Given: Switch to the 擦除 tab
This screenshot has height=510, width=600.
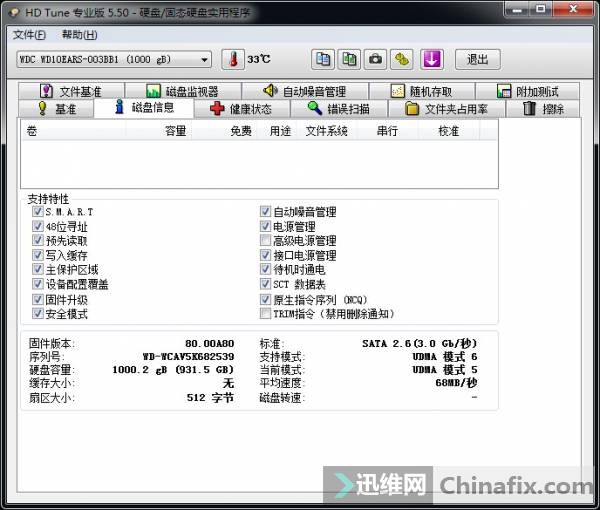Looking at the screenshot, I should pos(543,109).
